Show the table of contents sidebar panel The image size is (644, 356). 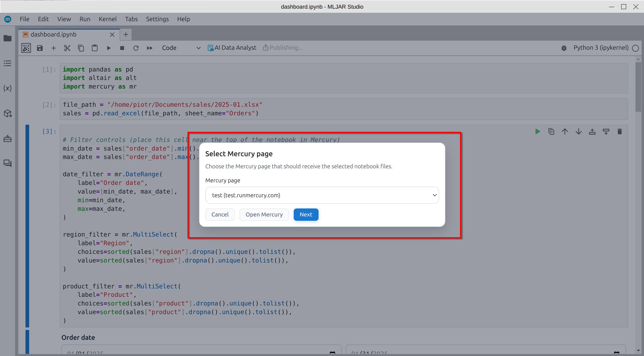tap(8, 63)
